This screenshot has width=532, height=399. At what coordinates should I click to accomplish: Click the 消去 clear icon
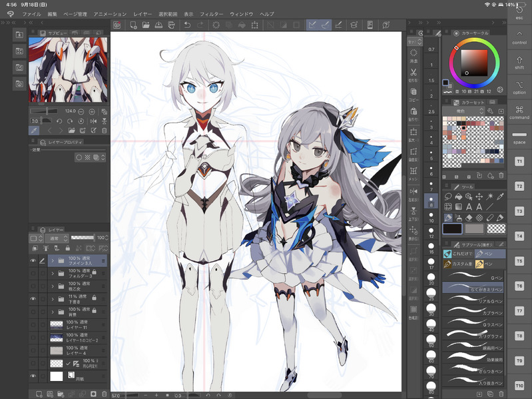[413, 56]
